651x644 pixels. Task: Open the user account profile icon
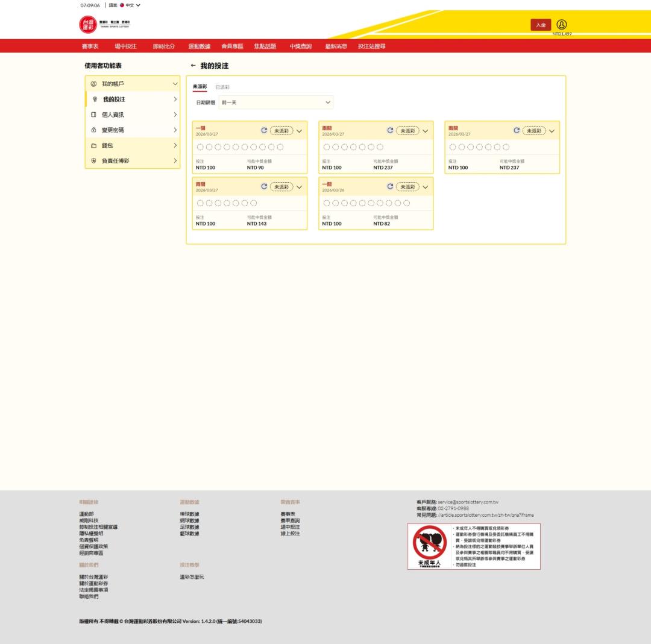[561, 25]
